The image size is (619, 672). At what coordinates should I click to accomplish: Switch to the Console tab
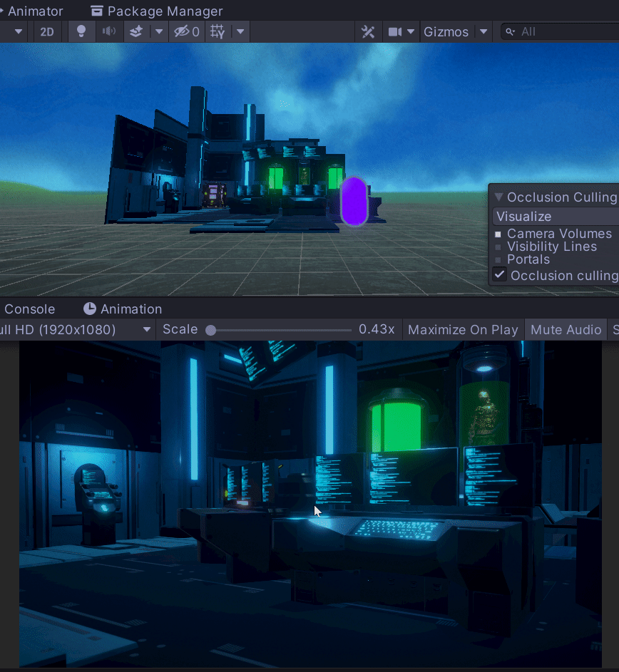click(29, 309)
